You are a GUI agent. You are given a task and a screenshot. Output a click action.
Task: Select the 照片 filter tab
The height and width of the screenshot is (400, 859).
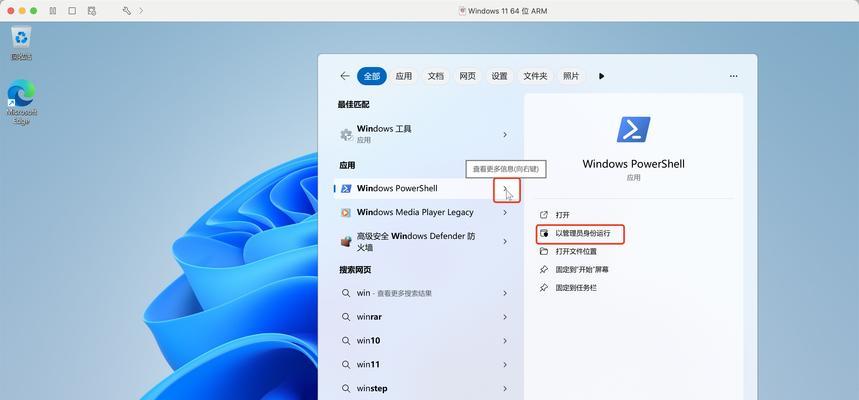(571, 76)
